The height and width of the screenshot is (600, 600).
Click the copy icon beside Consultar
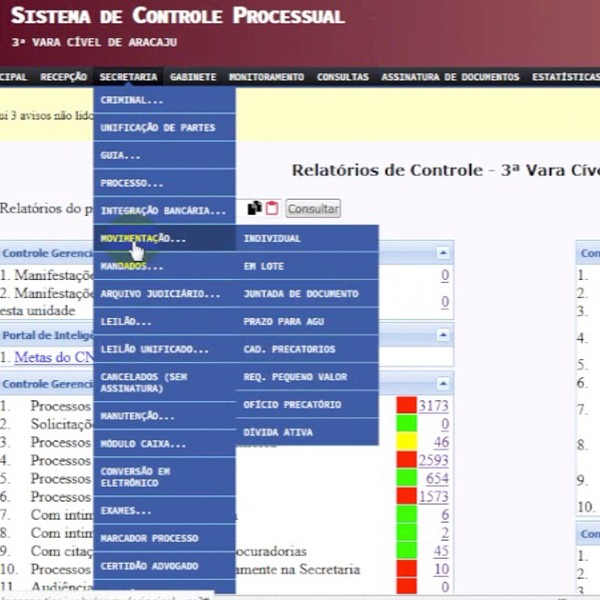255,208
